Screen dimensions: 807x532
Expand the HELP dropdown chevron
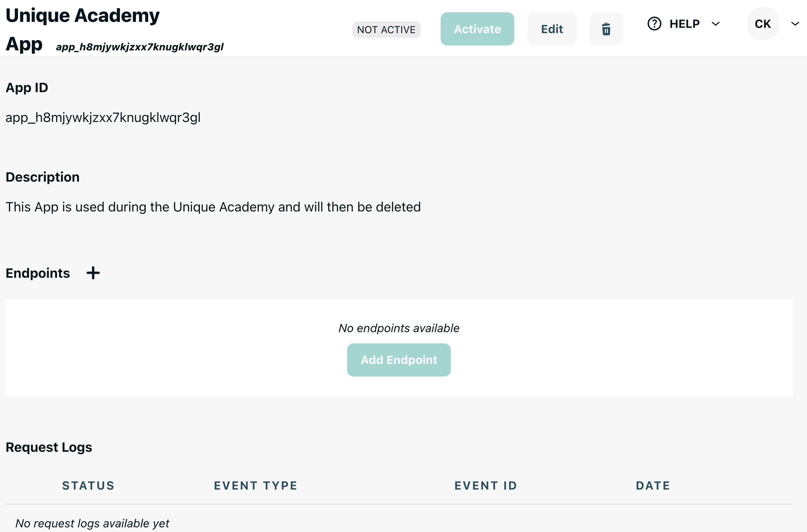pyautogui.click(x=715, y=24)
